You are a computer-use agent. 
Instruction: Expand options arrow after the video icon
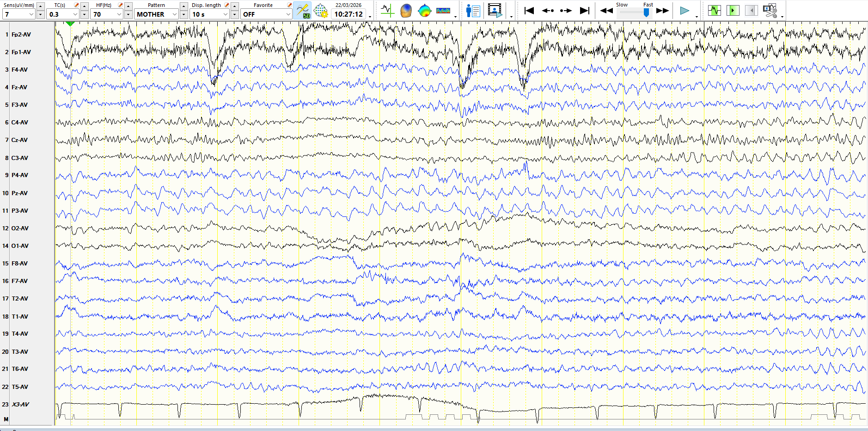click(x=511, y=17)
